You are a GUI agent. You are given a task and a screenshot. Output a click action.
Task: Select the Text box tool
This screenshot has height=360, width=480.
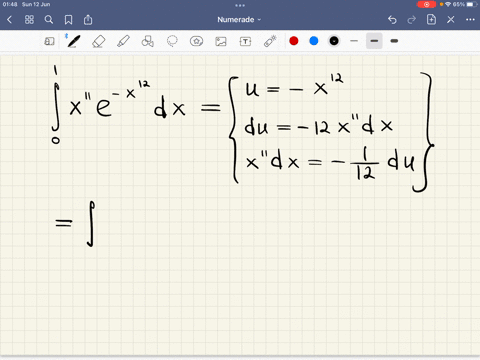(245, 41)
